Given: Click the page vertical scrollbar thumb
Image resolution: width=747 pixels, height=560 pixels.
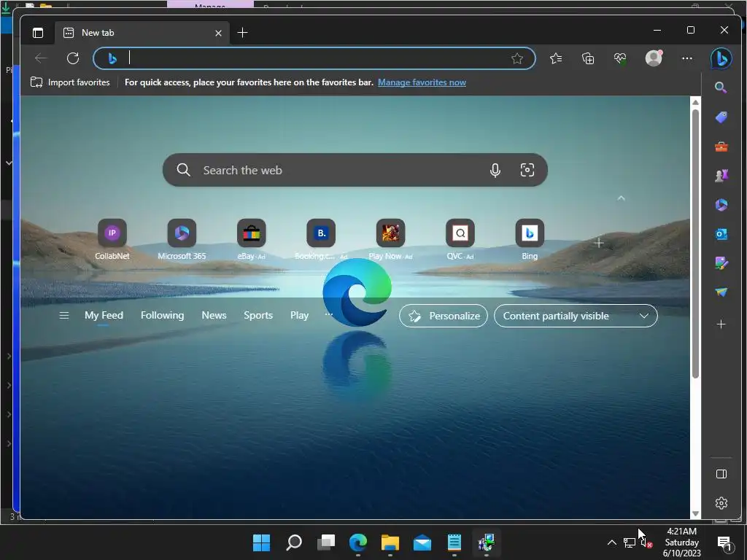Looking at the screenshot, I should pos(695,244).
